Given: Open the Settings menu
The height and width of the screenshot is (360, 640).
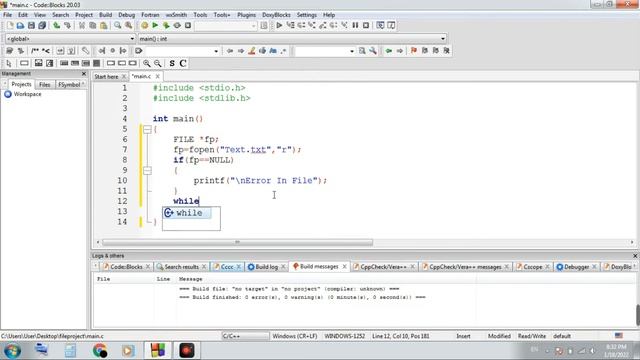Looking at the screenshot, I should [x=307, y=15].
